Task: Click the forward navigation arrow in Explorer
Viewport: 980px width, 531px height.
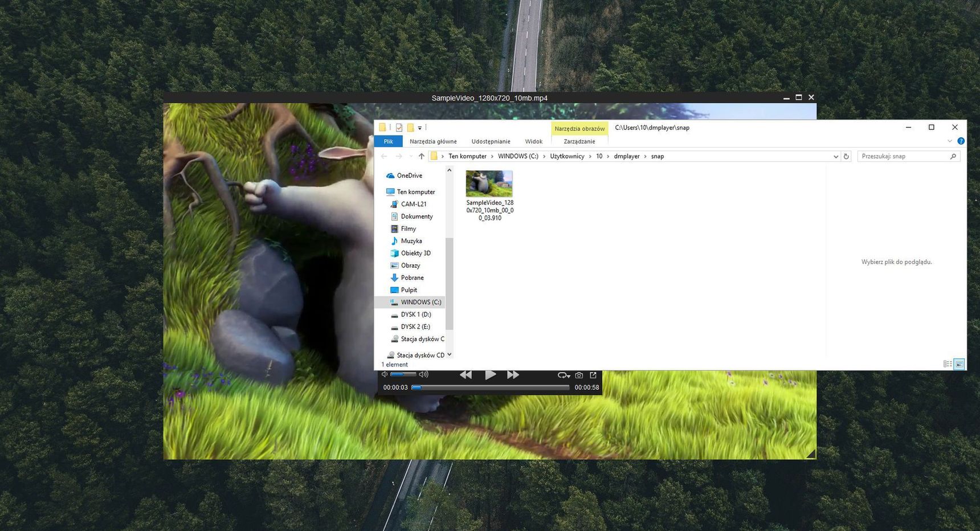Action: [399, 156]
